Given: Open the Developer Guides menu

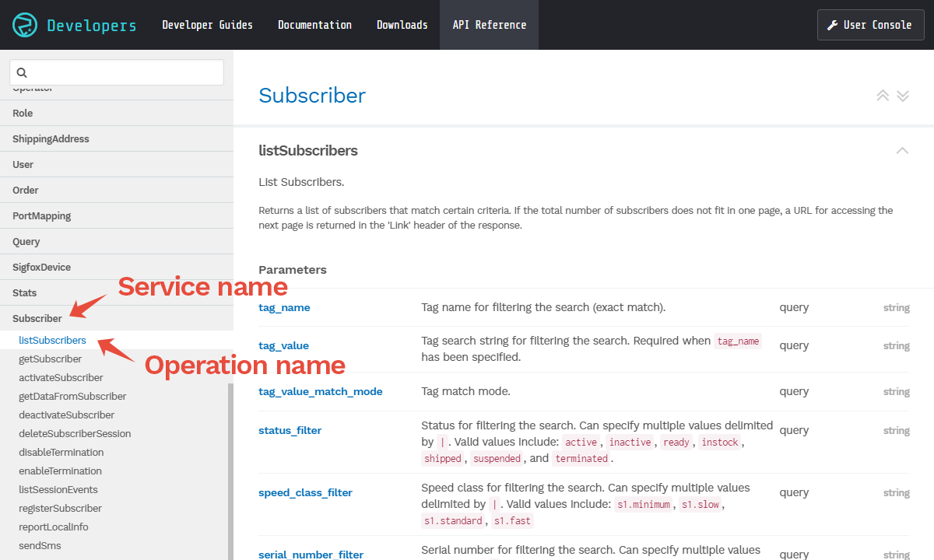Looking at the screenshot, I should point(207,24).
